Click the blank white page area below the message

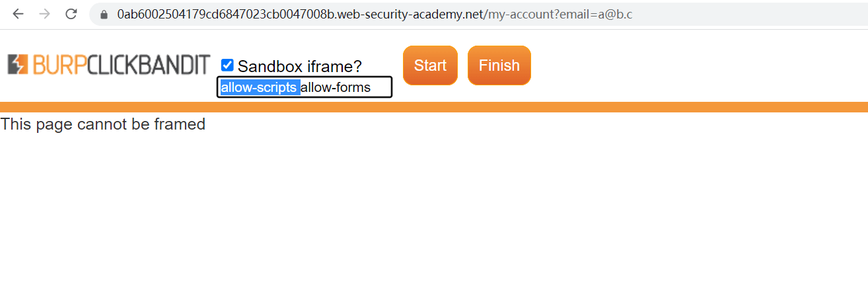tap(434, 212)
